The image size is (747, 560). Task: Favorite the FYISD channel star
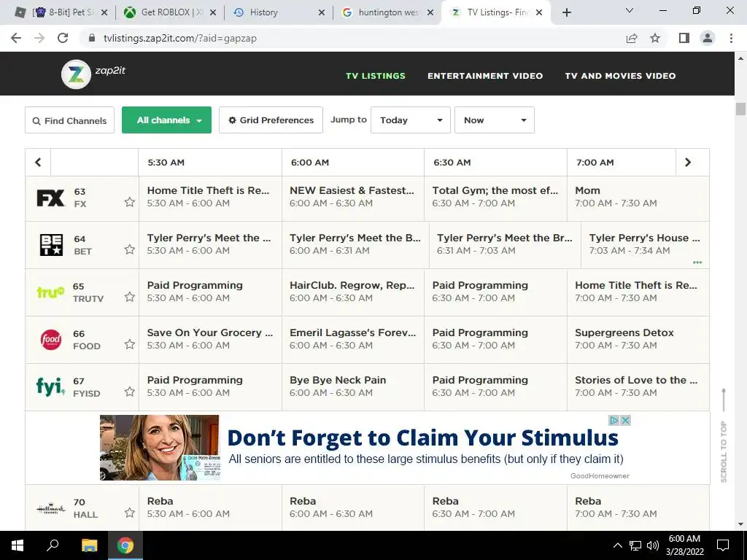pos(130,392)
